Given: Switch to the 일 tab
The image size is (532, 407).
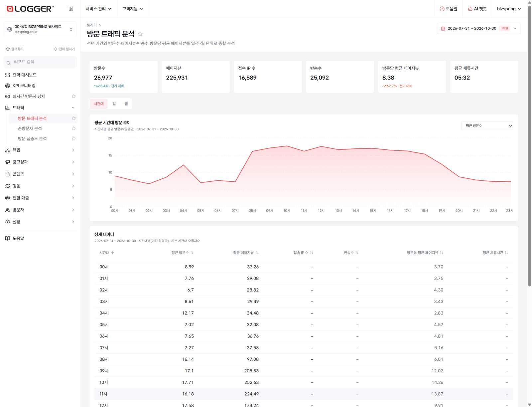Looking at the screenshot, I should point(114,104).
